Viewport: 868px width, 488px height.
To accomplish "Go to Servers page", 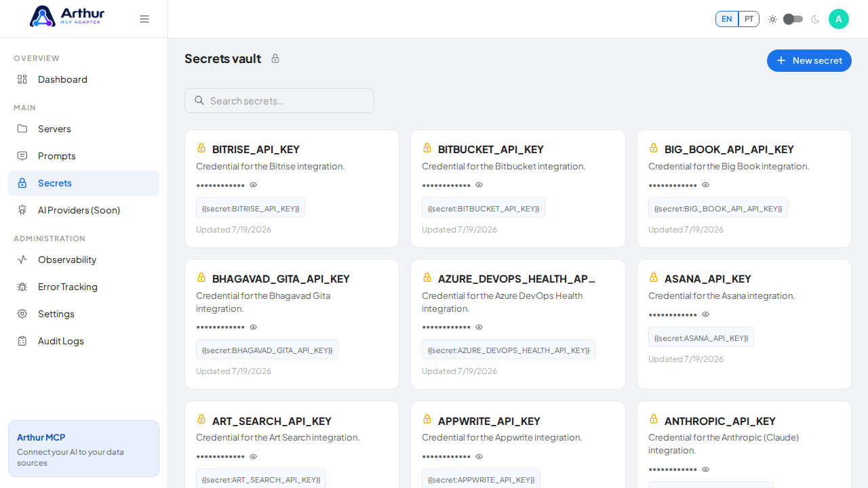I will (x=83, y=129).
